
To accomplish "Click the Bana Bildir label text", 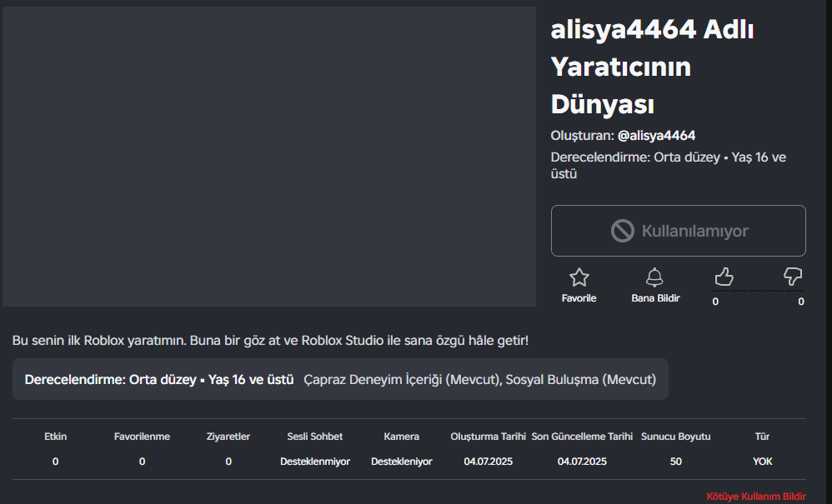I will [x=655, y=298].
